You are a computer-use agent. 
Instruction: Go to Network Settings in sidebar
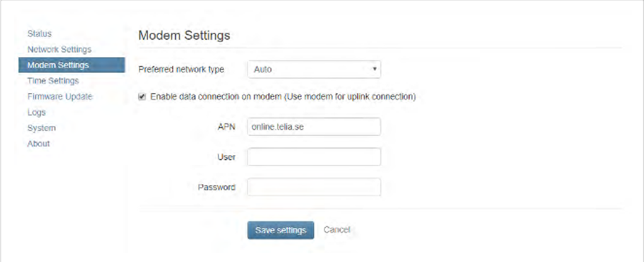[x=59, y=50]
